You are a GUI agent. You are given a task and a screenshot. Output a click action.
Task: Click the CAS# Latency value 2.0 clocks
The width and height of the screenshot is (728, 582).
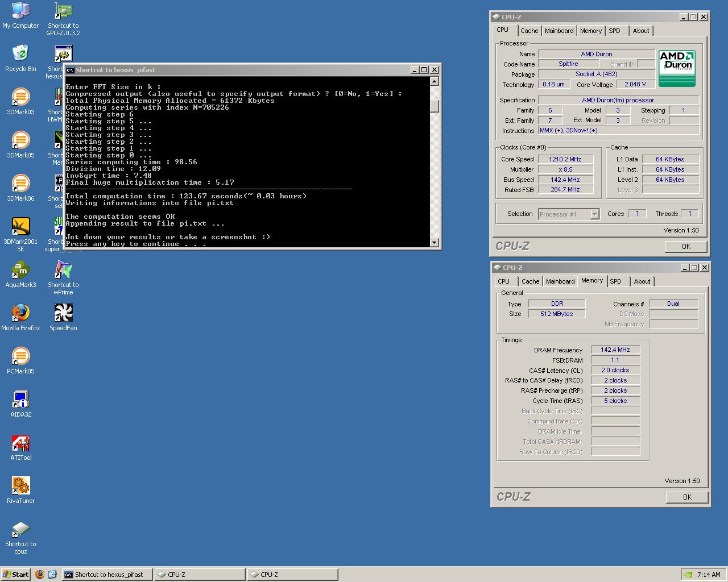[615, 370]
